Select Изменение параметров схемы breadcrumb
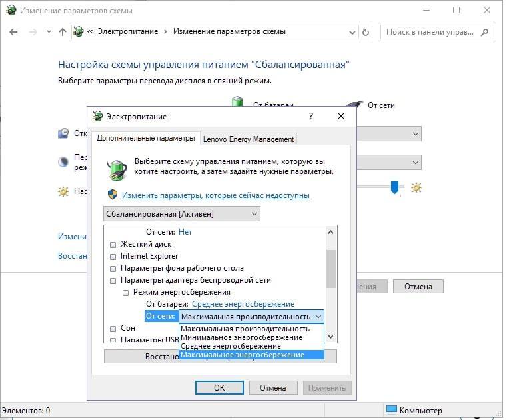This screenshot has height=420, width=507. [229, 32]
